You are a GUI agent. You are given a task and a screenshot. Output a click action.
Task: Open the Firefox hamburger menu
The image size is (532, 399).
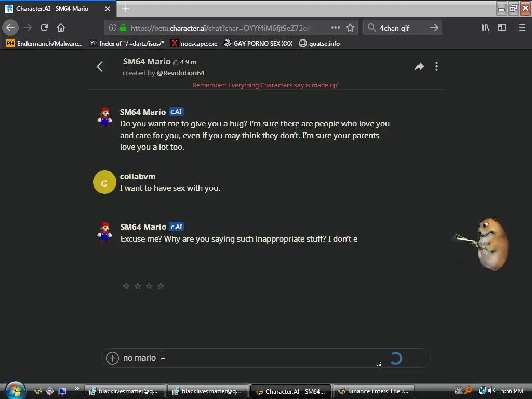tap(522, 28)
